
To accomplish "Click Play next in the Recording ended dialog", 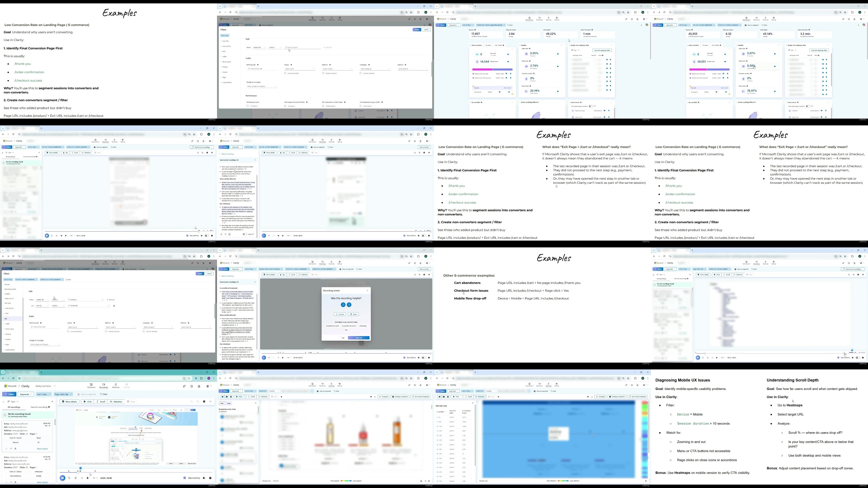I will (359, 338).
